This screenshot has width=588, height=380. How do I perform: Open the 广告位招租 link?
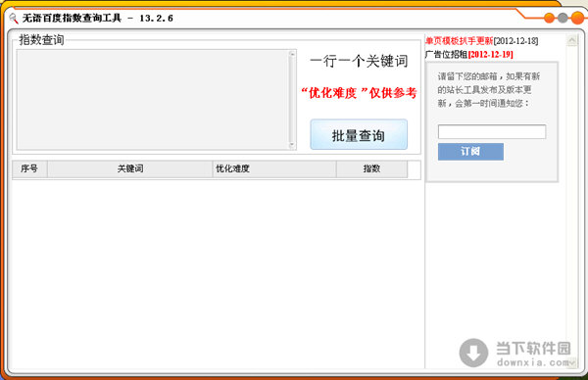click(446, 54)
